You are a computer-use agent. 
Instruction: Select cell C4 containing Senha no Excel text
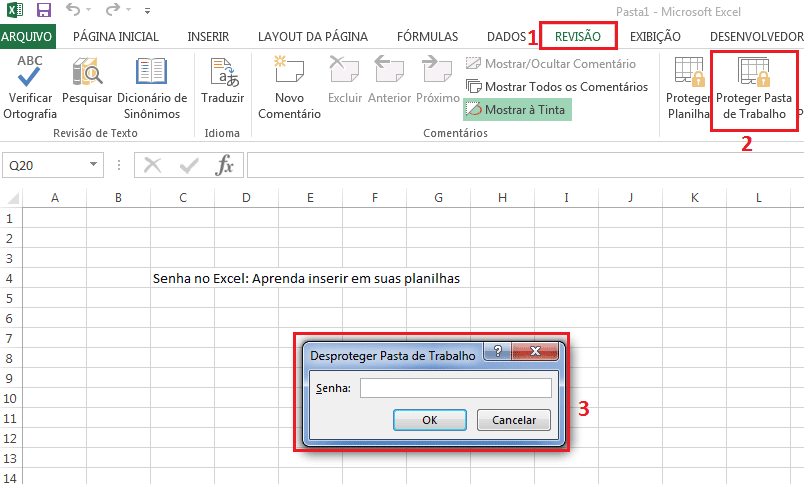tap(182, 278)
